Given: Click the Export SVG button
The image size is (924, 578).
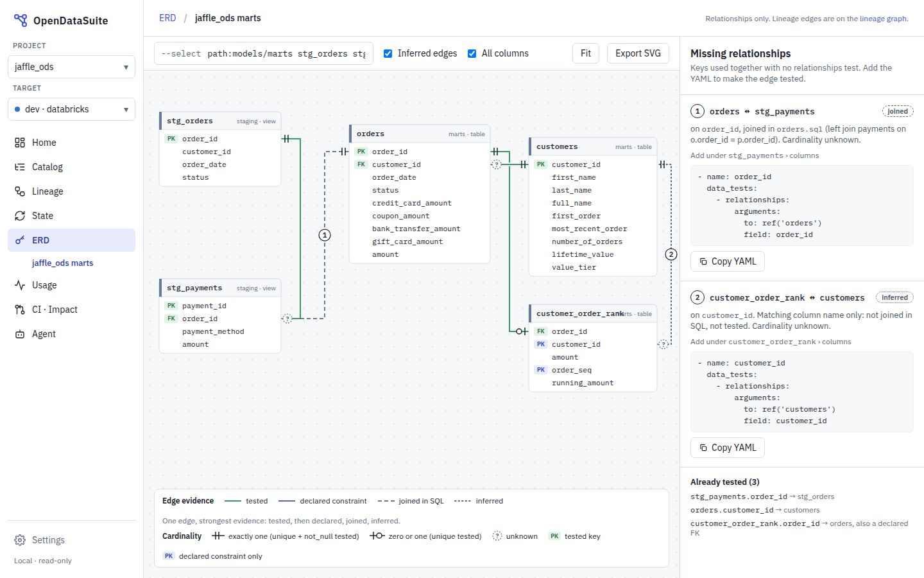Looking at the screenshot, I should [638, 53].
